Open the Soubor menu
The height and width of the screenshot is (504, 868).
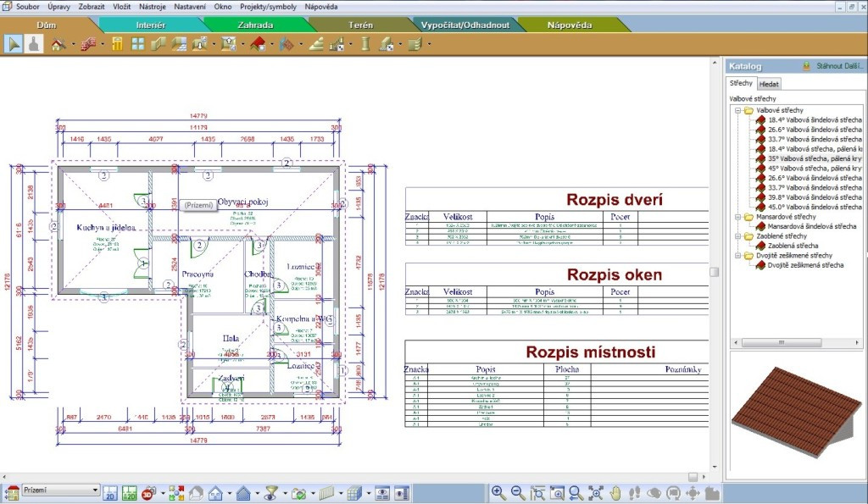click(x=27, y=7)
